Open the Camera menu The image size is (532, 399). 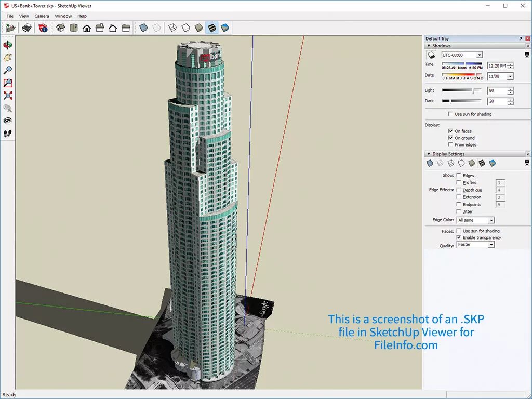(42, 16)
